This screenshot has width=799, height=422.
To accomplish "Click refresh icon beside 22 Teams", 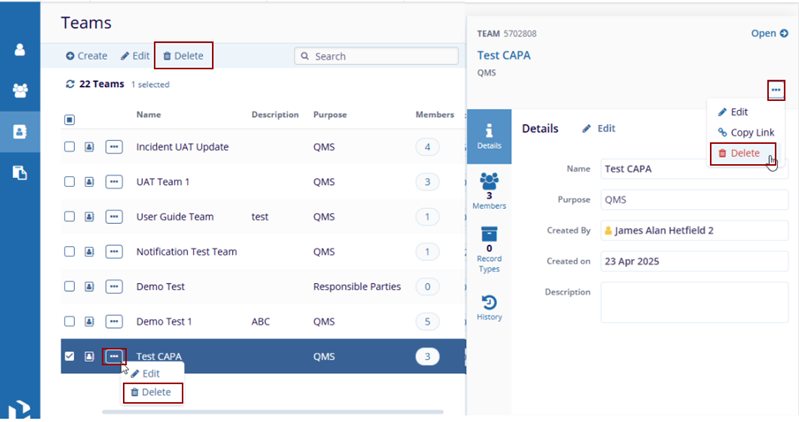I will click(69, 85).
